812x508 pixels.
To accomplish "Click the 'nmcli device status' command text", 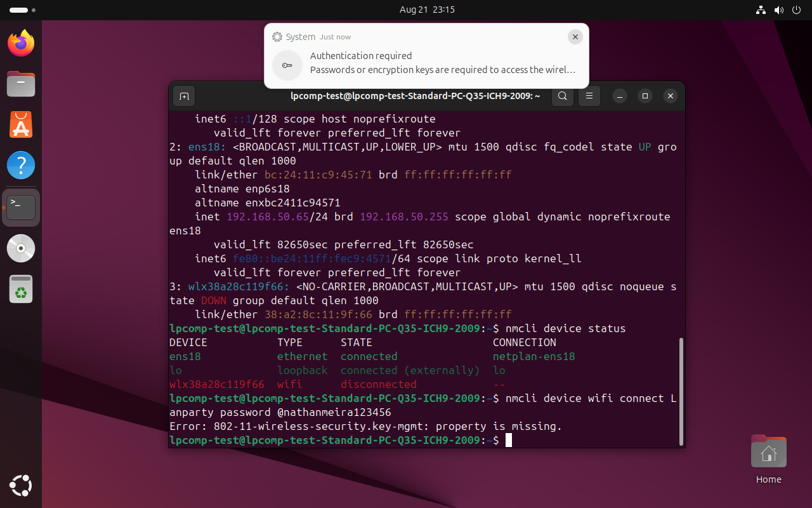I will 565,328.
